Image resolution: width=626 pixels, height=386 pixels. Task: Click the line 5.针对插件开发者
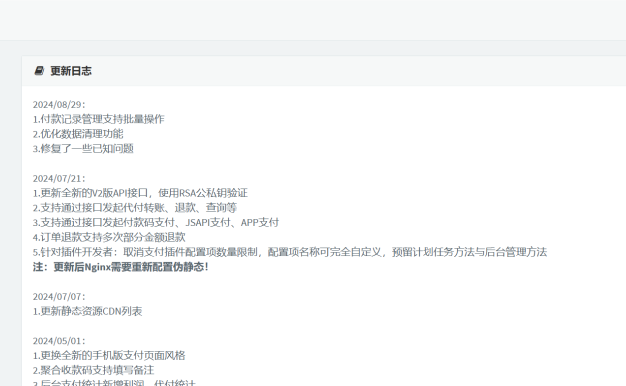(290, 252)
